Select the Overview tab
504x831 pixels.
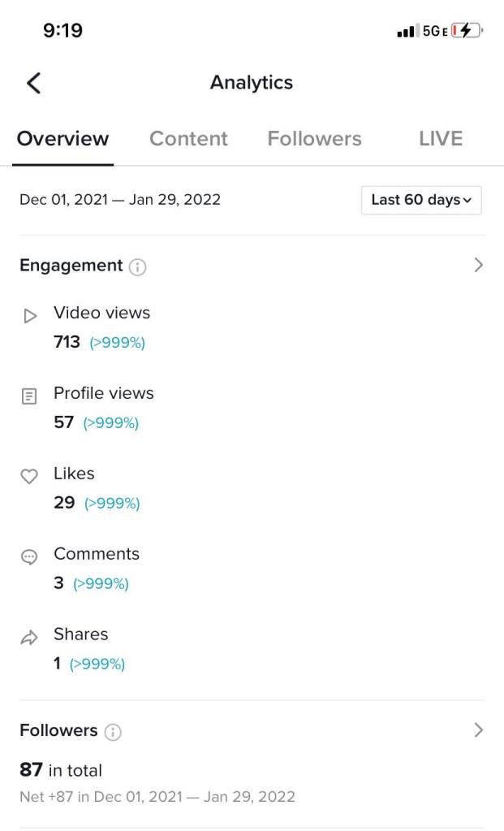pyautogui.click(x=62, y=139)
